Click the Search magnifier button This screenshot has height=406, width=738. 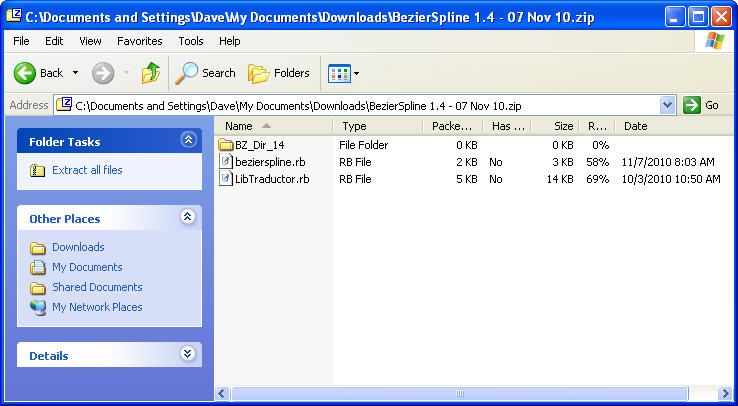click(x=205, y=73)
